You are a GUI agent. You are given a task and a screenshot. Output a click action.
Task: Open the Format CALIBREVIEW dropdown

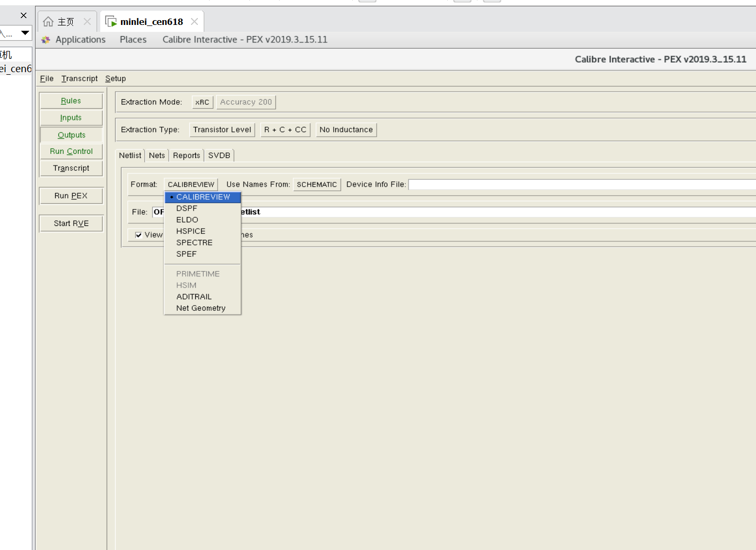(x=191, y=185)
